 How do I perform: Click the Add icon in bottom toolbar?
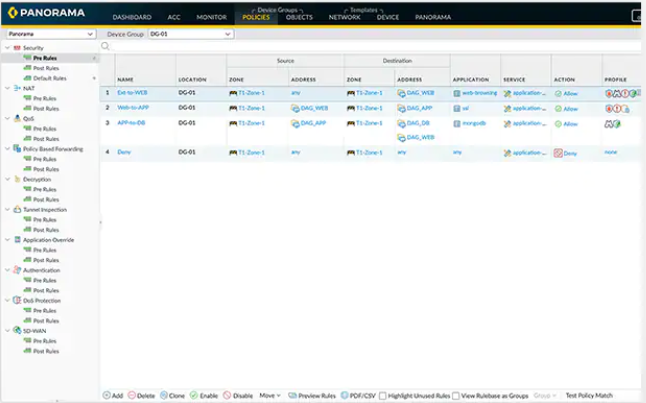pos(106,395)
